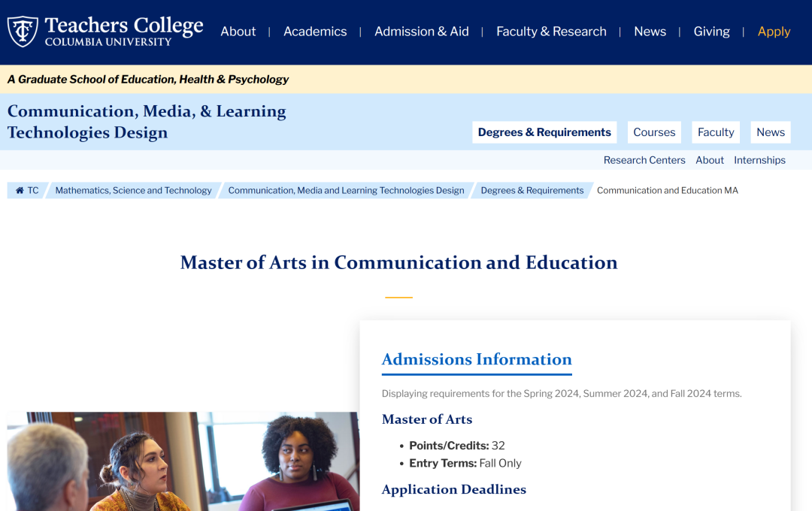Open the Faculty & Research menu

coord(551,32)
